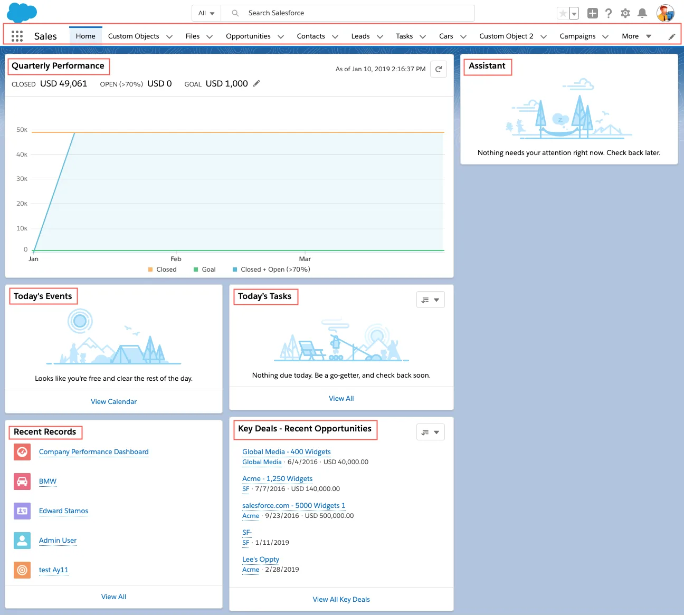Viewport: 684px width, 616px height.
Task: Open the user profile avatar
Action: pos(666,13)
